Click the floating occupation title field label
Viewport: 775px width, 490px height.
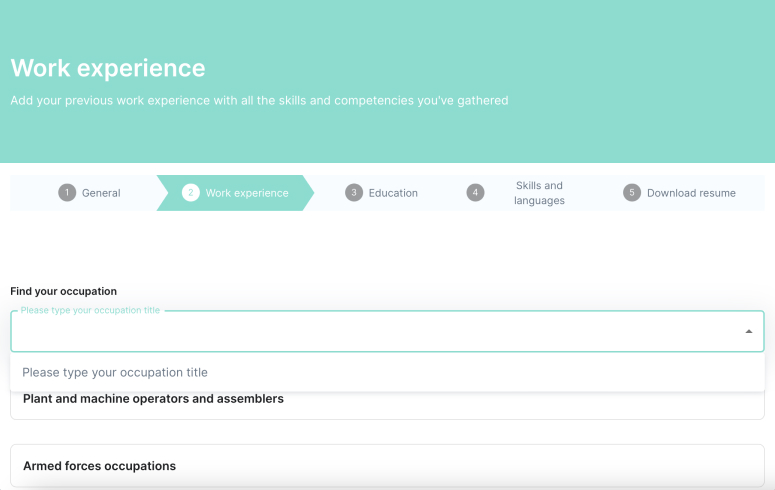coord(90,310)
